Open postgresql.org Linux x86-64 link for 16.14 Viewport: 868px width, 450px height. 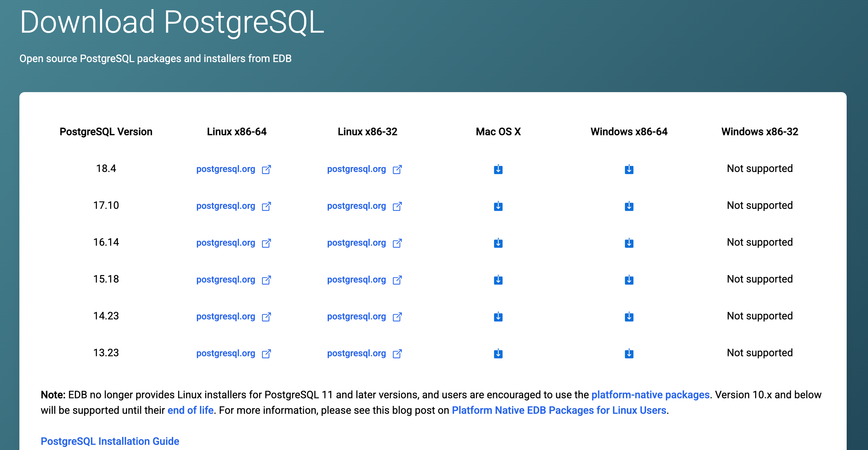pyautogui.click(x=234, y=243)
